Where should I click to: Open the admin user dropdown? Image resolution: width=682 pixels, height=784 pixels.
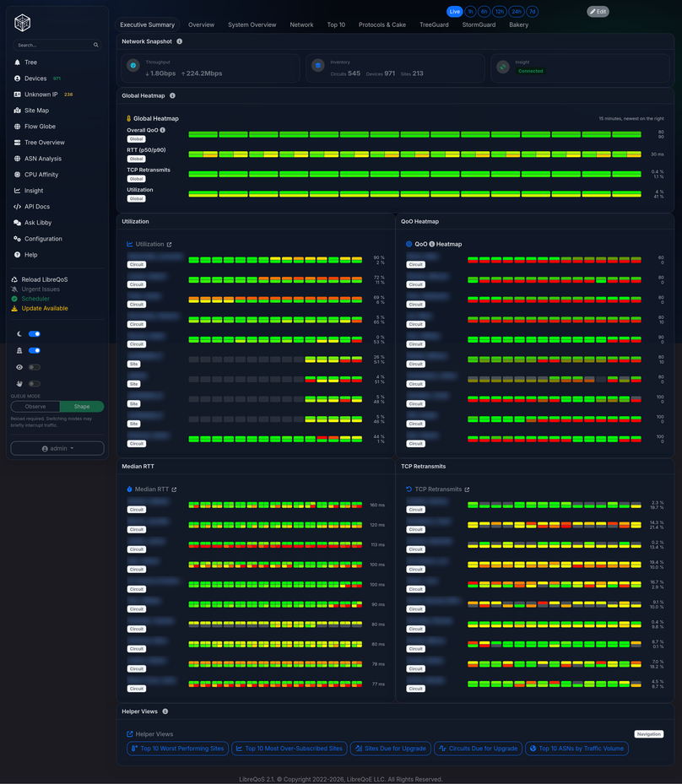tap(57, 448)
